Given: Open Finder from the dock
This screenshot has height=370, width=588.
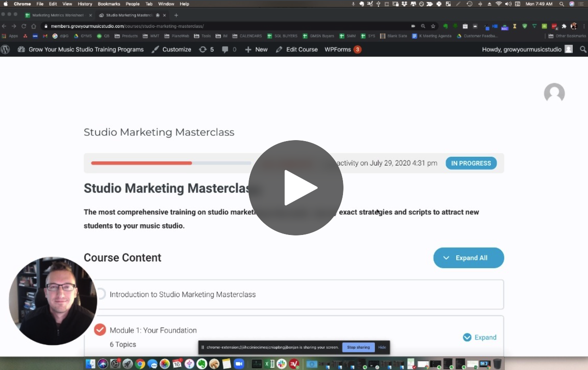Looking at the screenshot, I should click(90, 364).
